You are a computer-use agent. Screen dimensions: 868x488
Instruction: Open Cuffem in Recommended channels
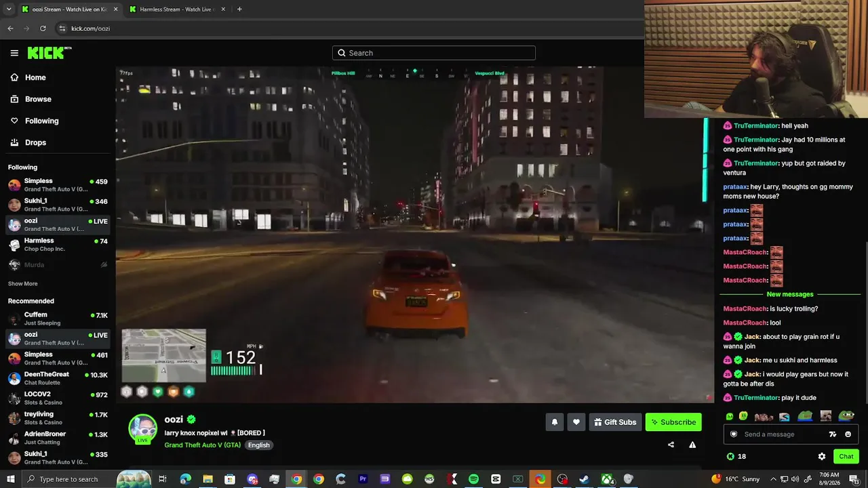[x=58, y=319]
